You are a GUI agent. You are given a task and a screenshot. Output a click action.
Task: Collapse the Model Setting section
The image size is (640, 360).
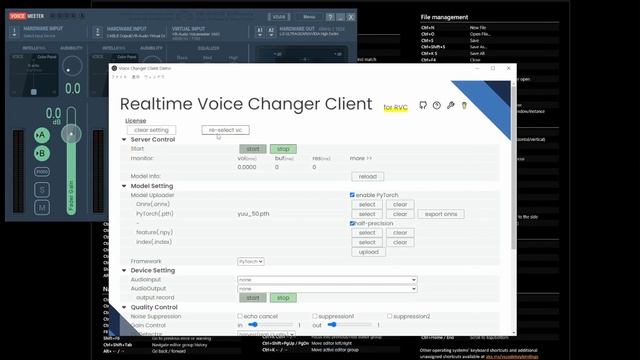[124, 186]
